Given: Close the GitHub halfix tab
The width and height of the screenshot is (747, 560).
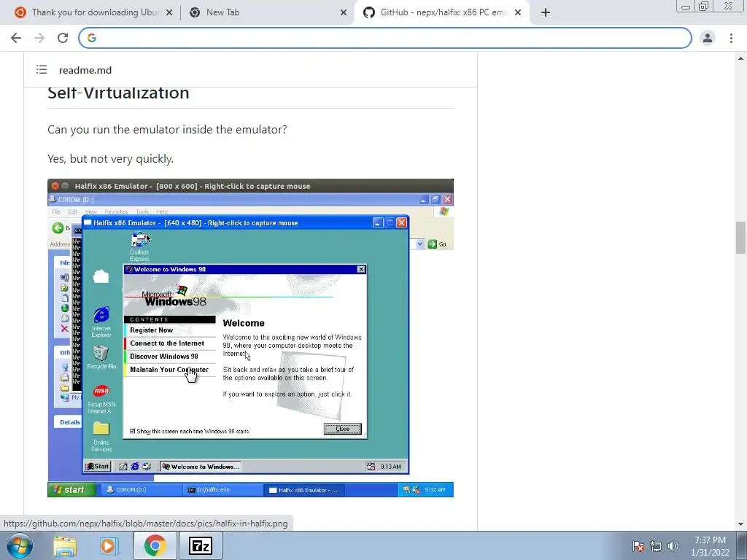Looking at the screenshot, I should click(x=518, y=13).
